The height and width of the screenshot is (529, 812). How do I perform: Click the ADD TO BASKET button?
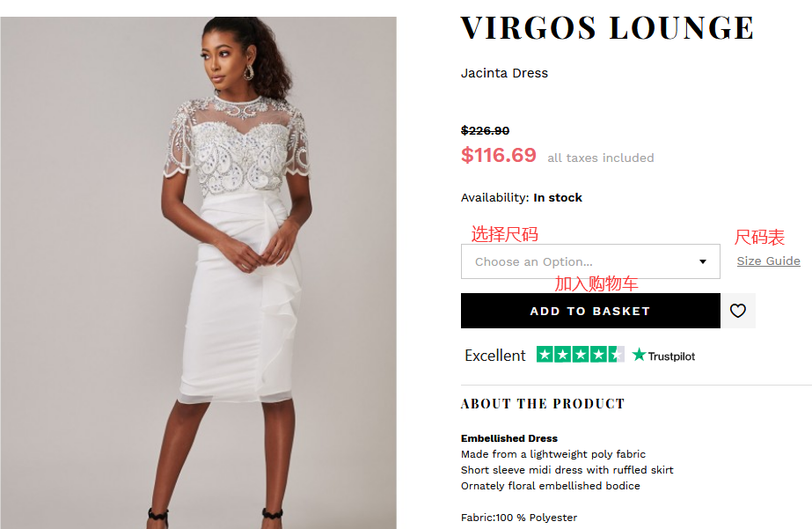(590, 311)
